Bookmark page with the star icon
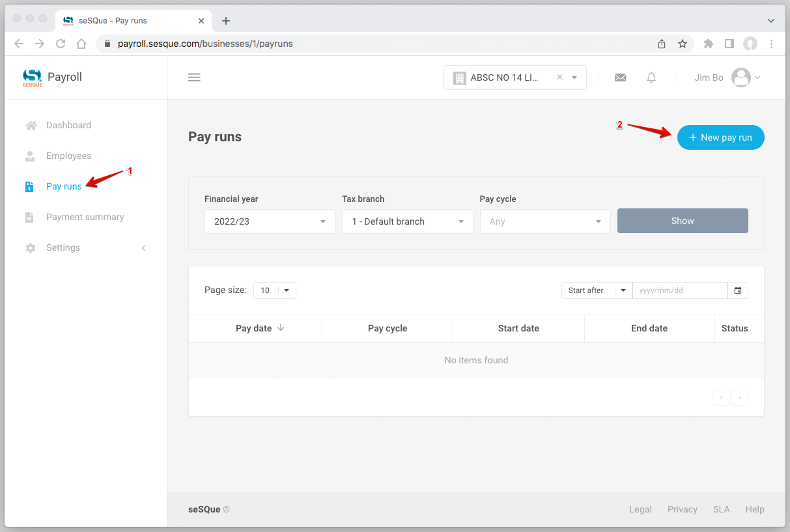The height and width of the screenshot is (532, 790). 683,44
